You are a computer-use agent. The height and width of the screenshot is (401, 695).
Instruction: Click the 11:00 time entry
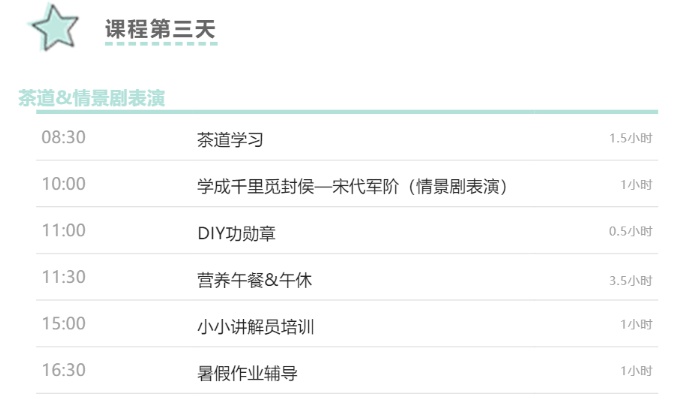[x=63, y=231]
